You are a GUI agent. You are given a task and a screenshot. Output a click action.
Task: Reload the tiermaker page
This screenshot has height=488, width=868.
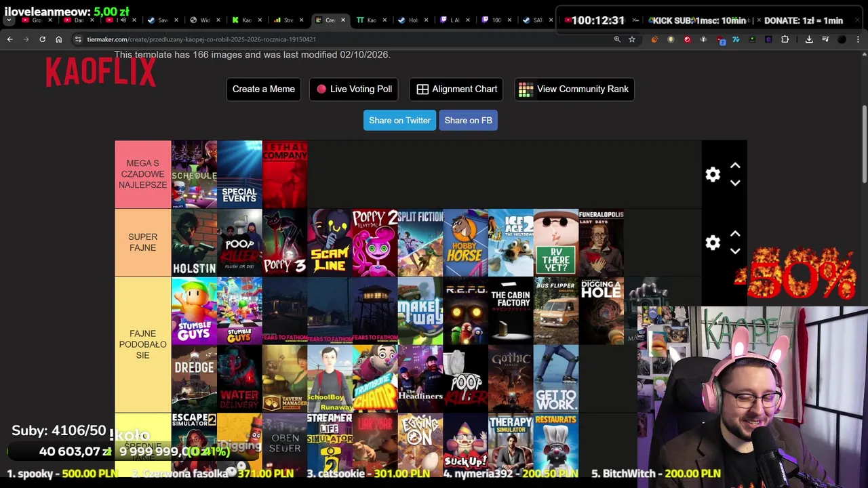point(42,39)
